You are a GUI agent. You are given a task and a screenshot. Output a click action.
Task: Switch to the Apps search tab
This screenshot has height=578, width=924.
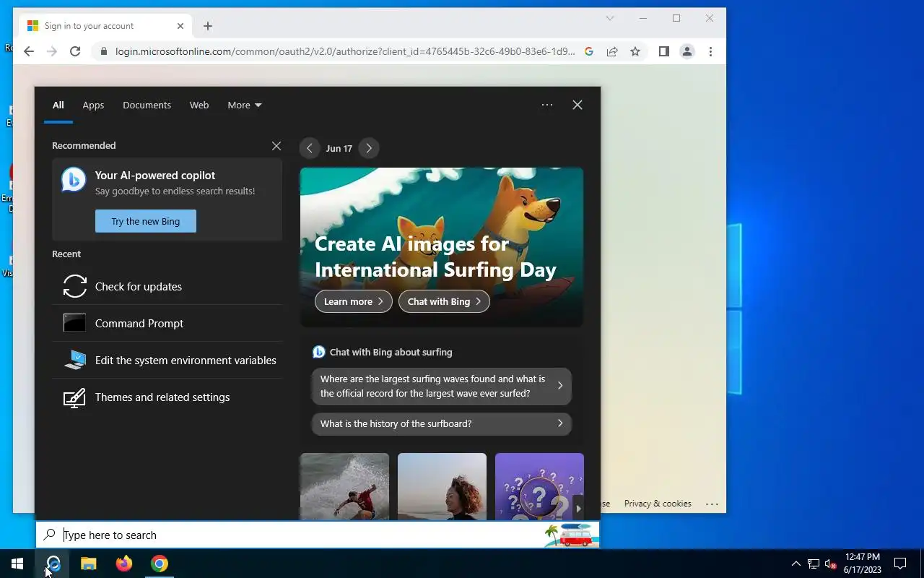pos(93,105)
